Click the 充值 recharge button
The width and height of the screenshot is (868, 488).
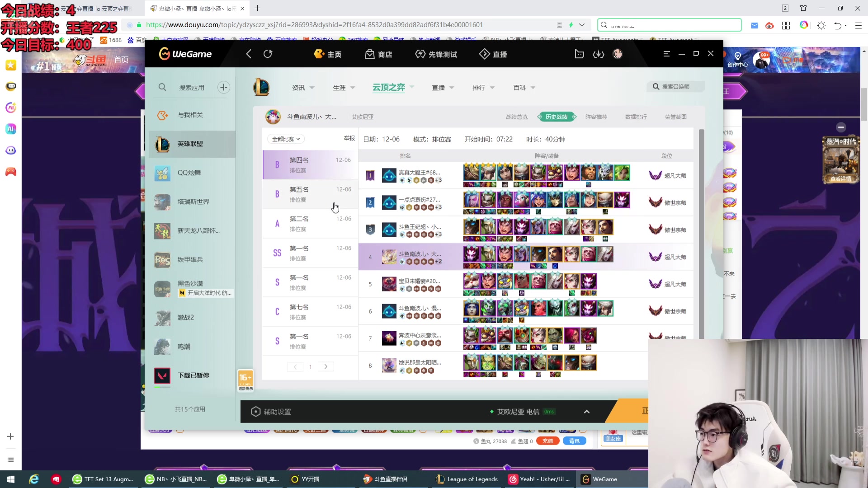tap(547, 441)
